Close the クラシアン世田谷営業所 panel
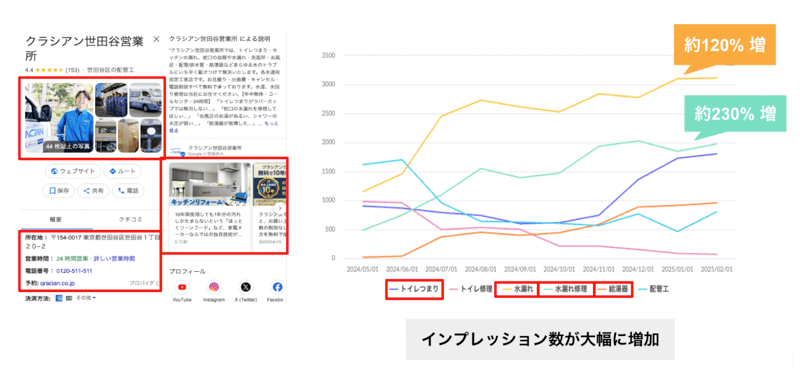The image size is (800, 370). pyautogui.click(x=157, y=39)
